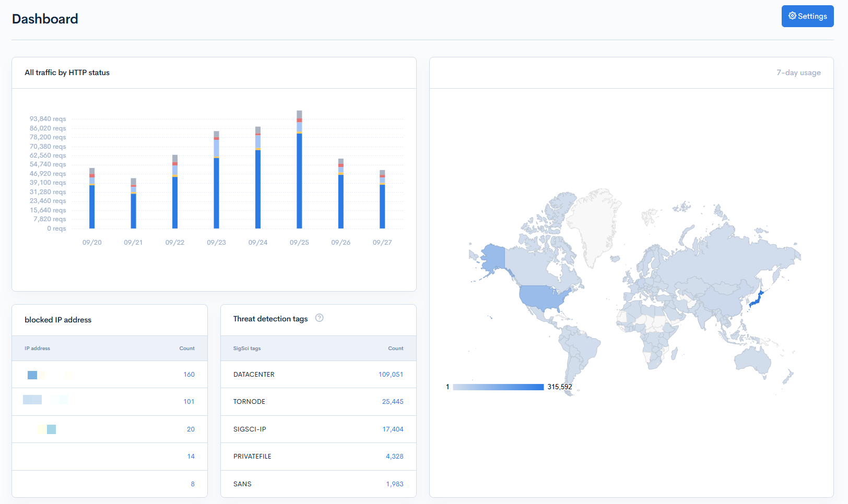Click the IP address column header
Screen dimensions: 848x504
[38, 349]
